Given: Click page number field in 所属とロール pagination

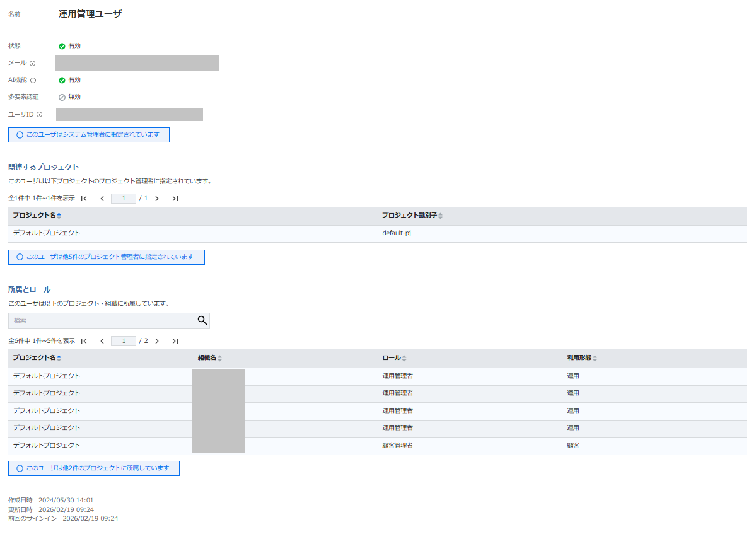Looking at the screenshot, I should [124, 341].
